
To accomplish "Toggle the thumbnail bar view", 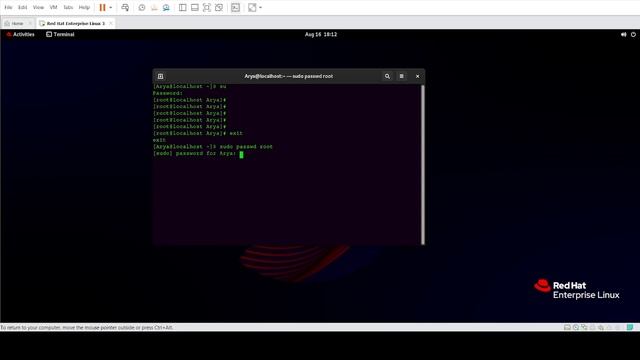I will 195,7.
